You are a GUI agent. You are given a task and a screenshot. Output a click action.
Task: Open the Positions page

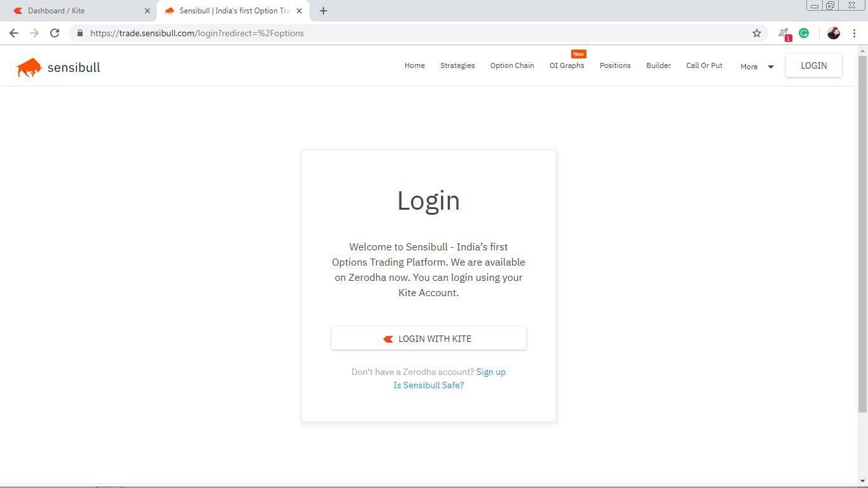tap(615, 65)
